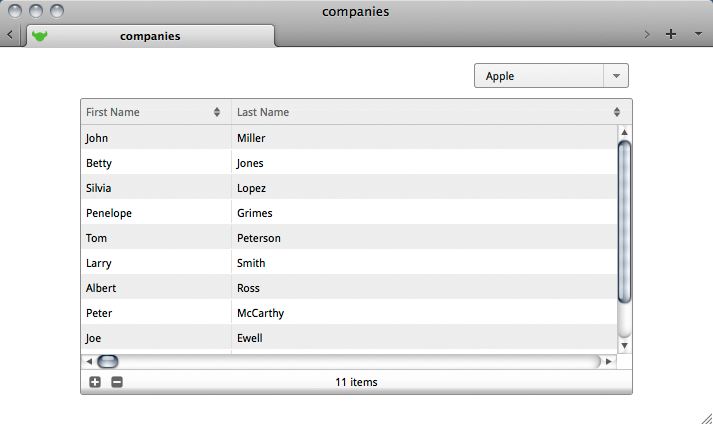713x425 pixels.
Task: Select the companies tab
Action: click(x=150, y=36)
